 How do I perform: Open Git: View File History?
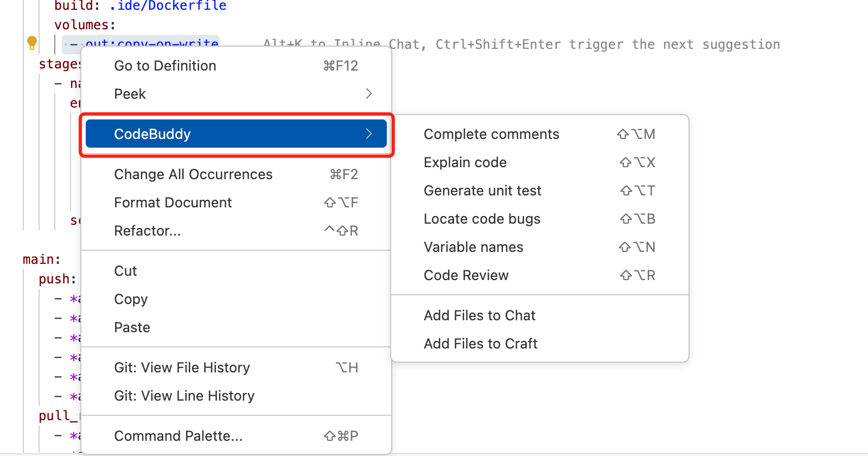(x=236, y=368)
